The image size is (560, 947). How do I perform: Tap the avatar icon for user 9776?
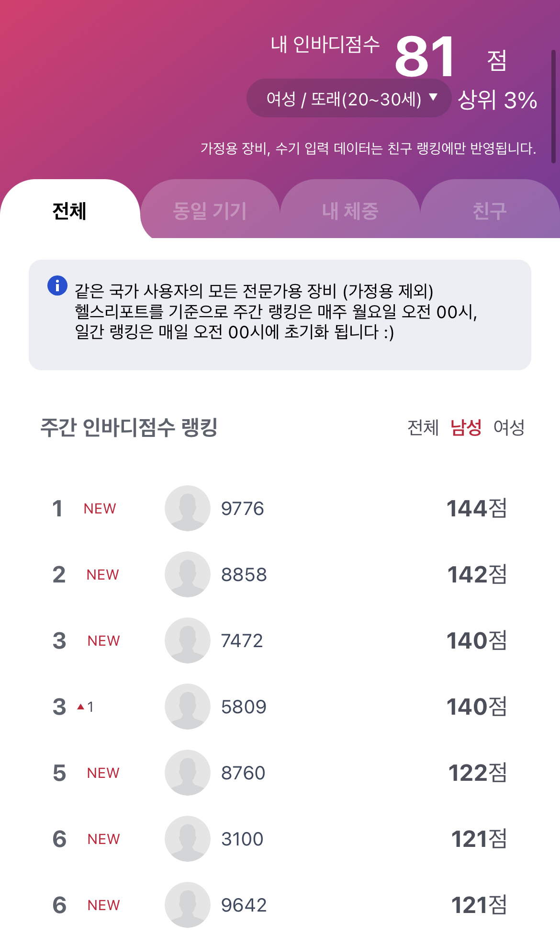(x=188, y=508)
